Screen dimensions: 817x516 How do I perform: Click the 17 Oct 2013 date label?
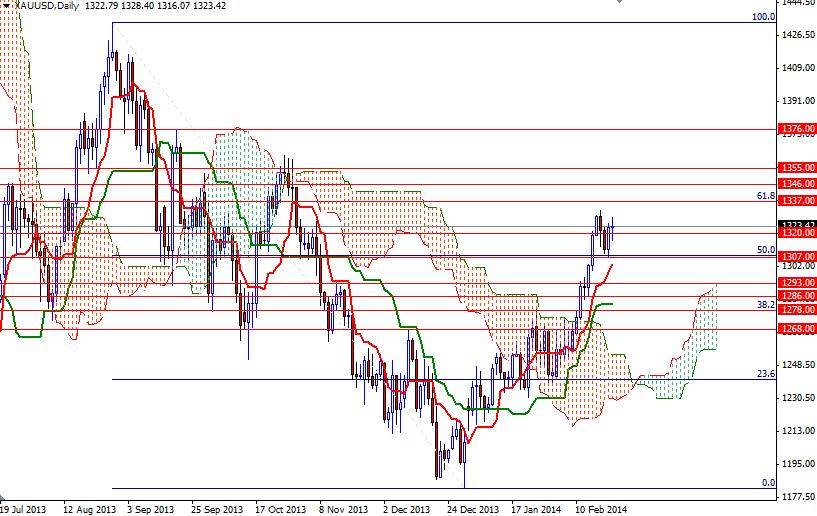coord(280,509)
